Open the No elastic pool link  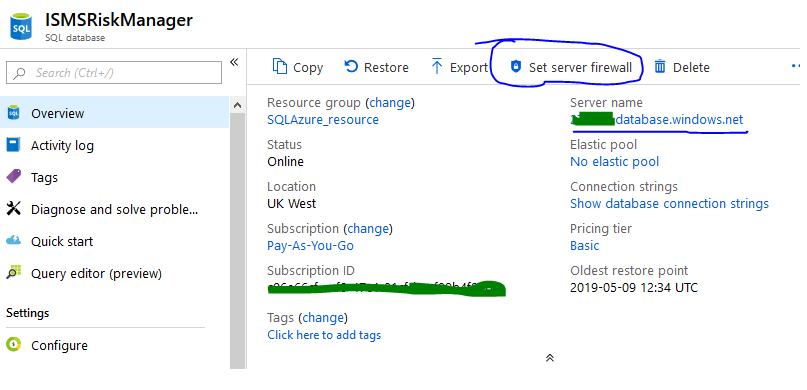(615, 162)
